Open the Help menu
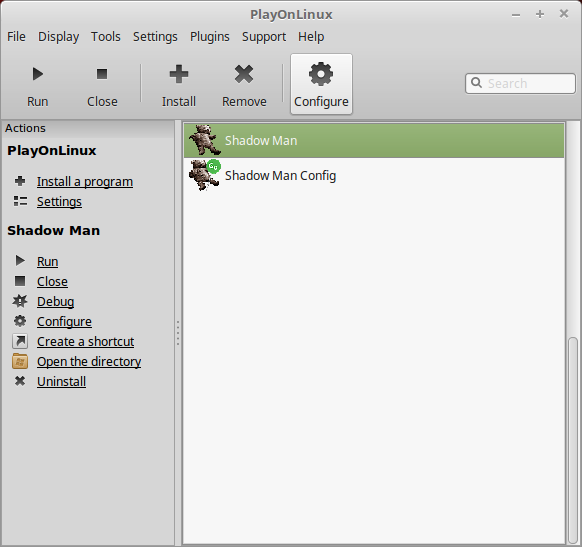Screen dimensions: 582x547 [x=311, y=37]
